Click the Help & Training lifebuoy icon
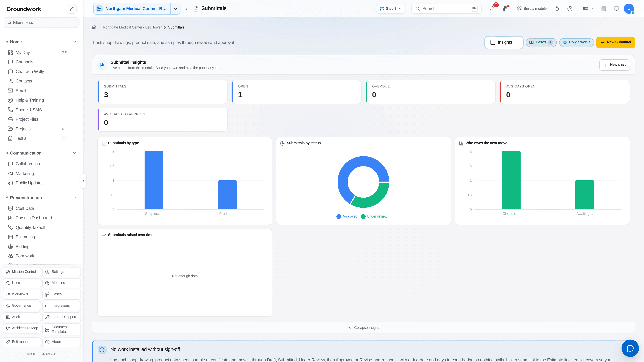644x362 pixels. pyautogui.click(x=10, y=100)
